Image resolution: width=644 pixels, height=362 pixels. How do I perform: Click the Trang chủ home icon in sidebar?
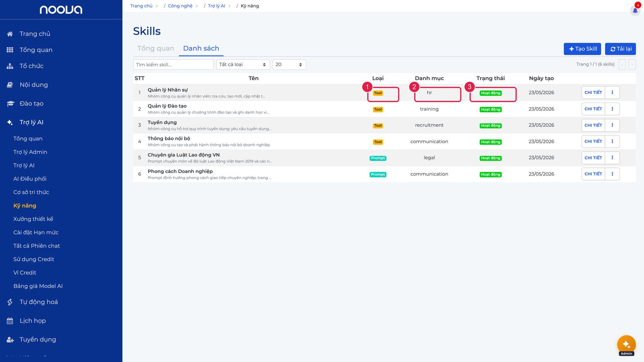[x=10, y=34]
